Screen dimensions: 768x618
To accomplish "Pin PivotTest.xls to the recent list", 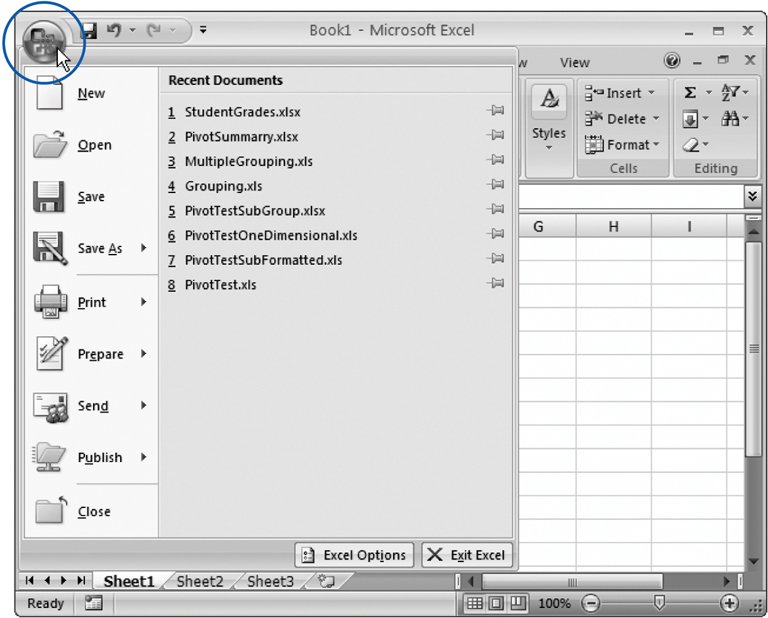I will [x=494, y=284].
